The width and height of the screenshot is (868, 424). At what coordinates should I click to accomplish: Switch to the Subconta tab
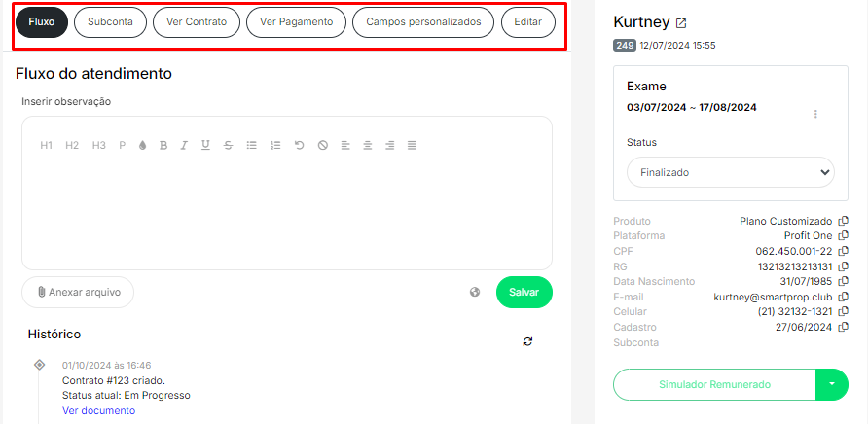(110, 21)
